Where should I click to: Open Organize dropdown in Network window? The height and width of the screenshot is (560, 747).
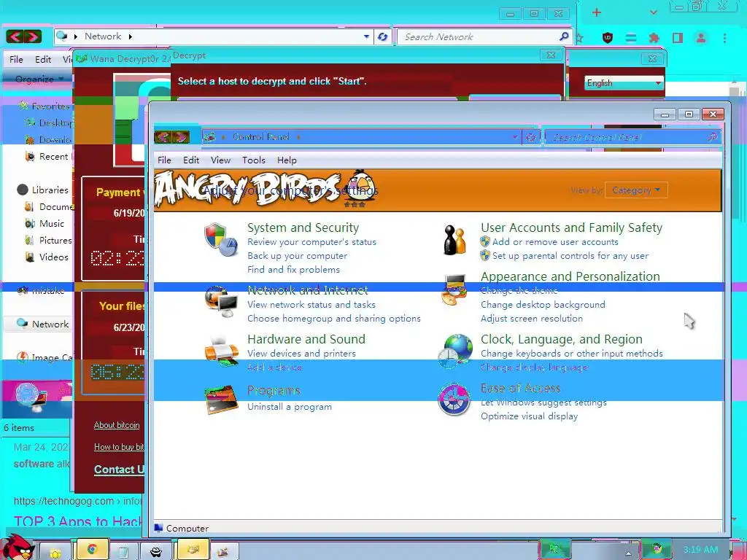[x=39, y=79]
